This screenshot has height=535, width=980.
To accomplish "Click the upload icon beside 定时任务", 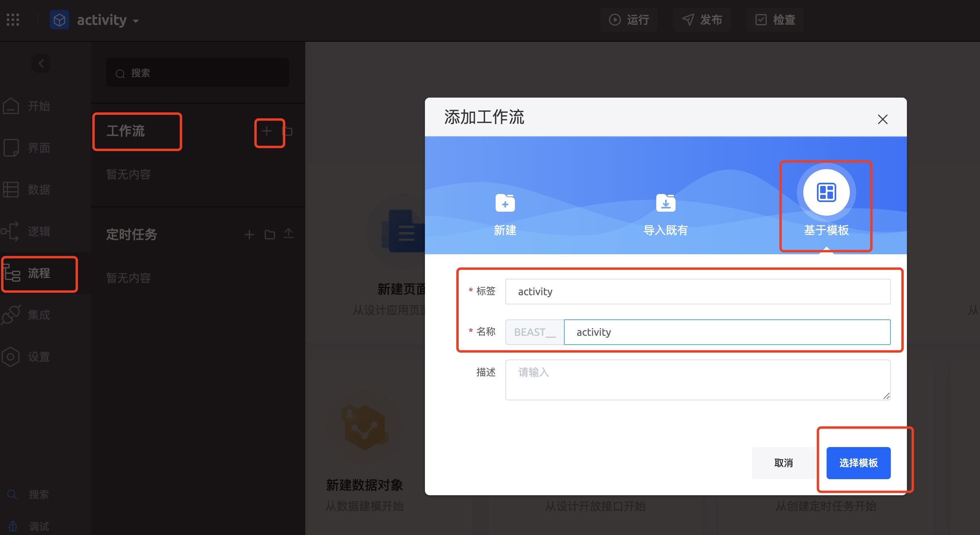I will [x=289, y=234].
